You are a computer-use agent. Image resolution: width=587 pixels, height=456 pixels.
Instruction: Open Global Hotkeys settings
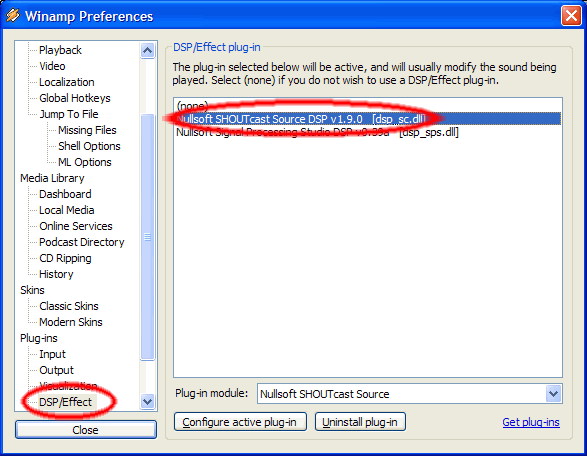(x=75, y=98)
